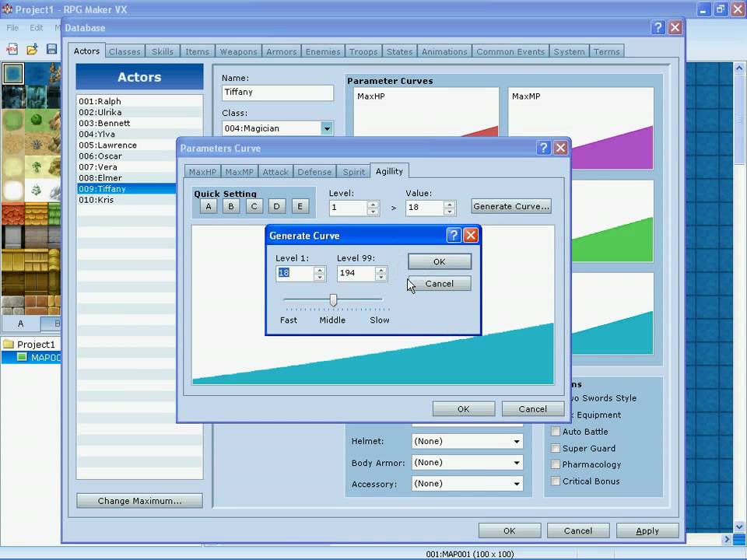Select the palm tree tile in the palette
Image resolution: width=747 pixels, height=560 pixels.
[37, 166]
